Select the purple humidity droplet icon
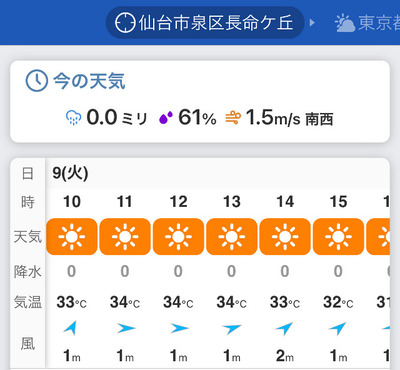This screenshot has height=370, width=400. coord(166,118)
